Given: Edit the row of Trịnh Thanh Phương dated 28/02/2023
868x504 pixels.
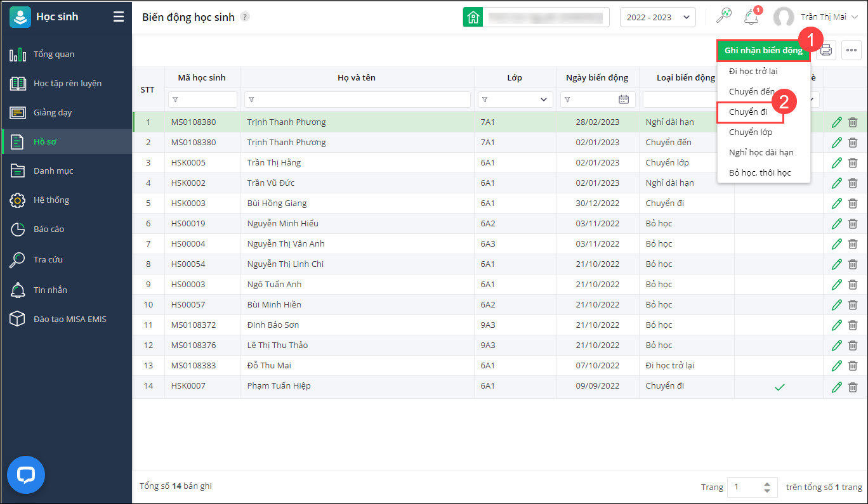Looking at the screenshot, I should point(837,122).
